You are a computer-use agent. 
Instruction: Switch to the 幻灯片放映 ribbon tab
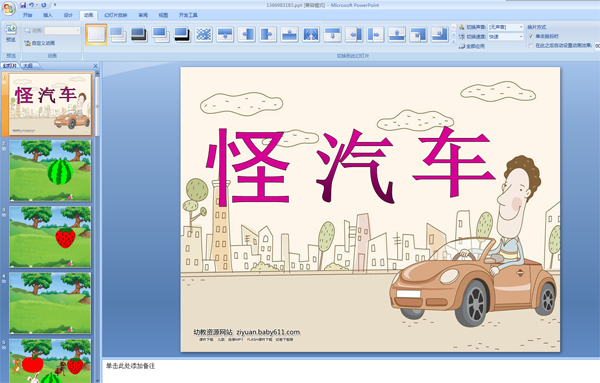click(x=116, y=15)
